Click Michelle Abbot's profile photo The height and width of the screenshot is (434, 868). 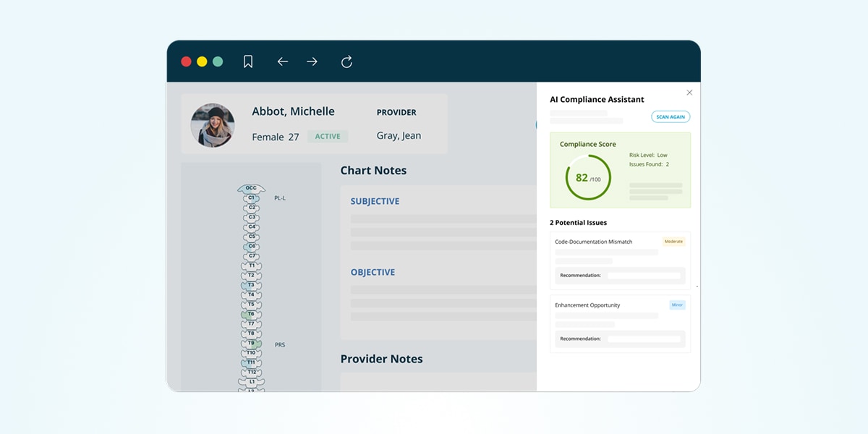tap(213, 124)
